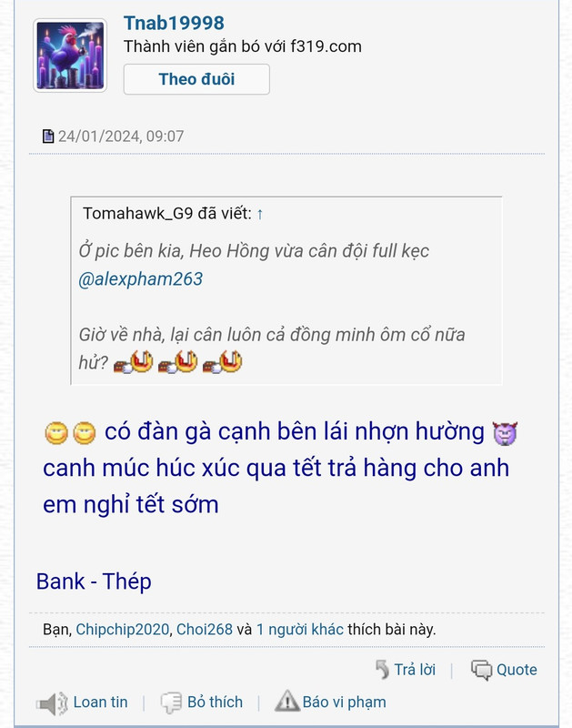Click the Bank - Thép signature text
Viewport: 572px width, 728px height.
click(x=94, y=581)
